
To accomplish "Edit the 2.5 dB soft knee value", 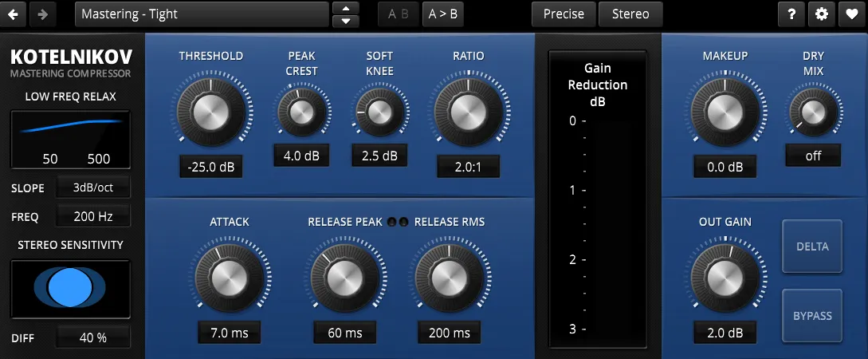I will pos(379,156).
